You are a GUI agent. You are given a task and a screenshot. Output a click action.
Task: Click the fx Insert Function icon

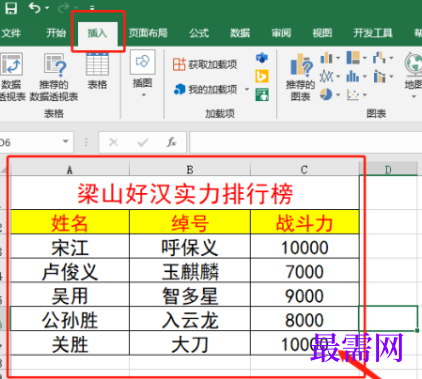point(171,143)
